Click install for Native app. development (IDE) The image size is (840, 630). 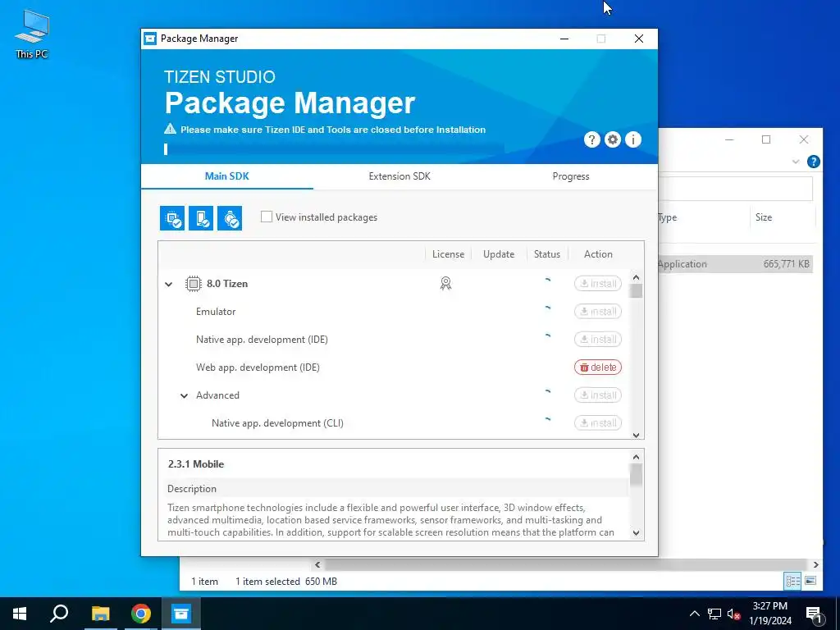coord(598,339)
